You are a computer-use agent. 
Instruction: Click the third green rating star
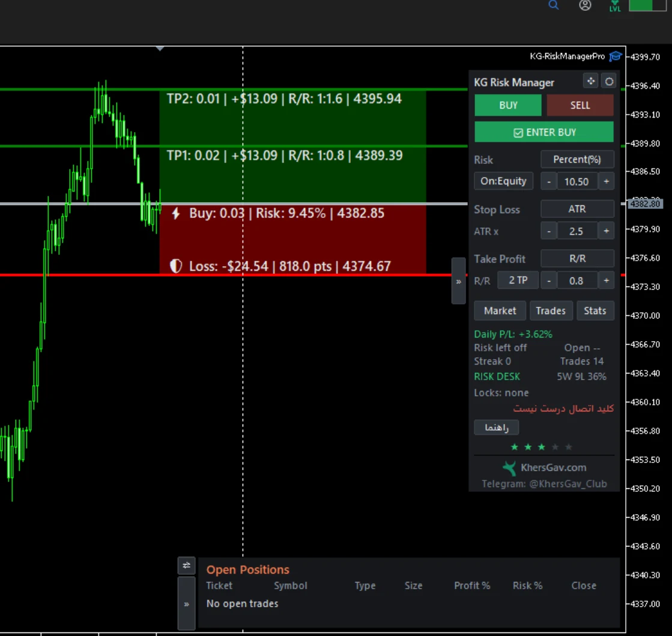pos(542,447)
